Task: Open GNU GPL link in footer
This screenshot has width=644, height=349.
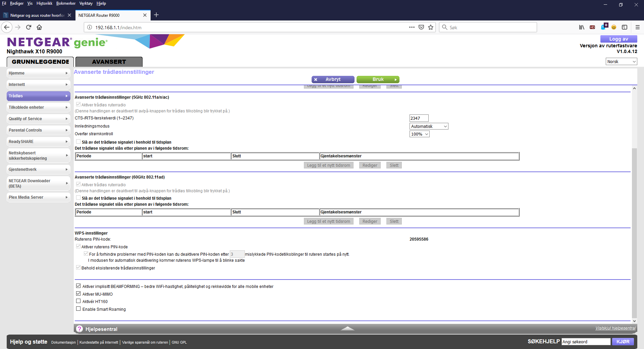Action: click(179, 342)
